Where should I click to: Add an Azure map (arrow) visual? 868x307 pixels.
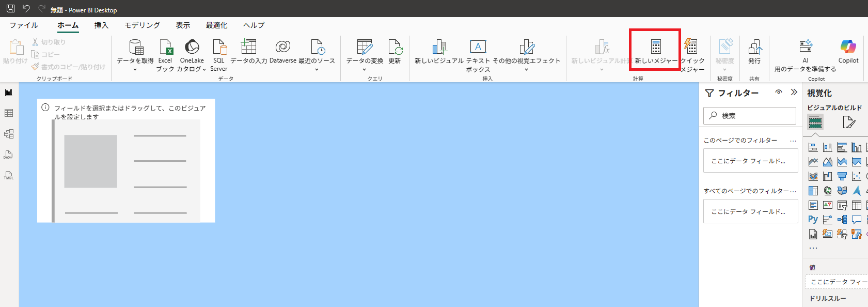point(857,191)
